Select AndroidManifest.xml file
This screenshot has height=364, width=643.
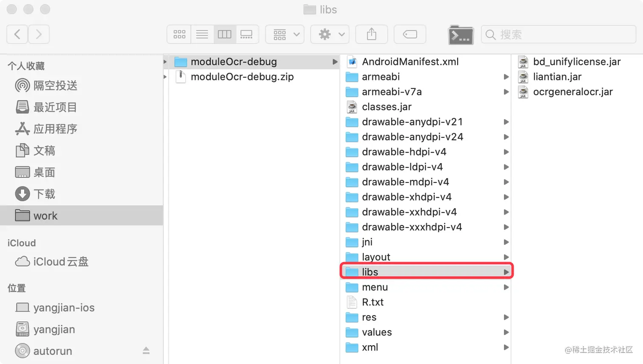(x=425, y=62)
